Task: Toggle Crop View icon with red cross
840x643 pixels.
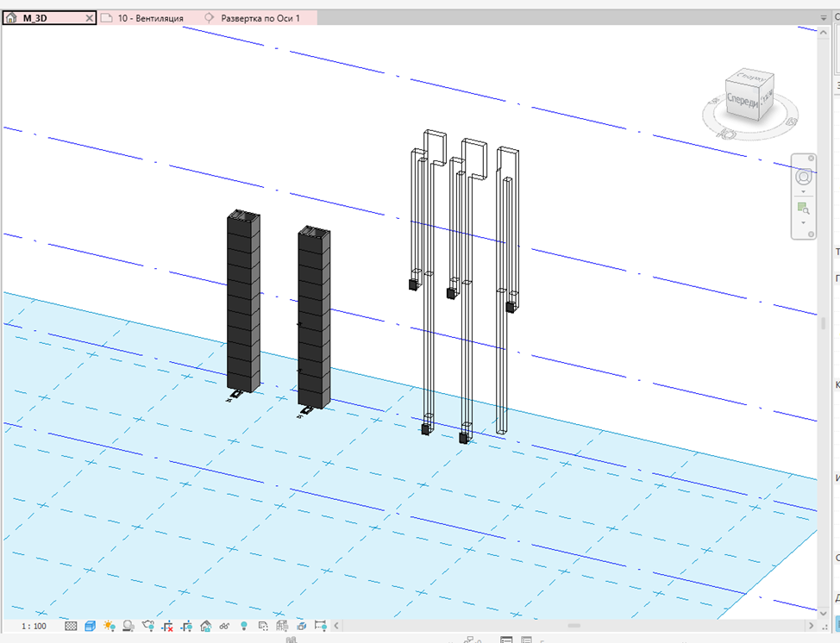Action: 167,626
